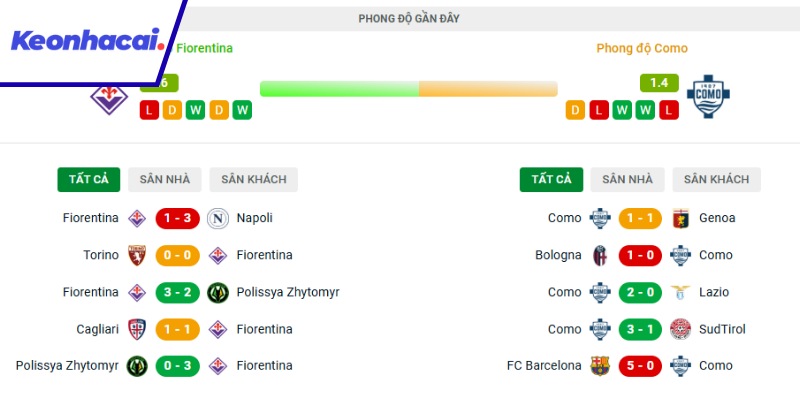
Task: Switch to Como's Sân Nhà tab
Action: [x=627, y=180]
